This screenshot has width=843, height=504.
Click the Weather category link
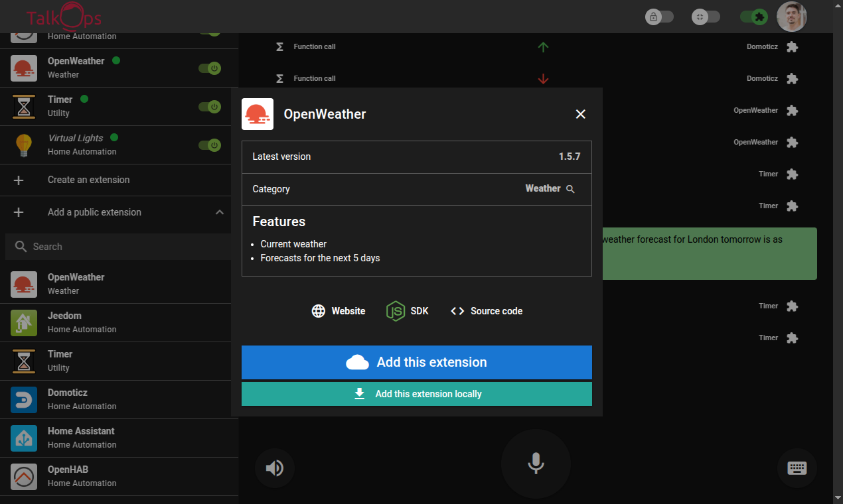pos(543,188)
